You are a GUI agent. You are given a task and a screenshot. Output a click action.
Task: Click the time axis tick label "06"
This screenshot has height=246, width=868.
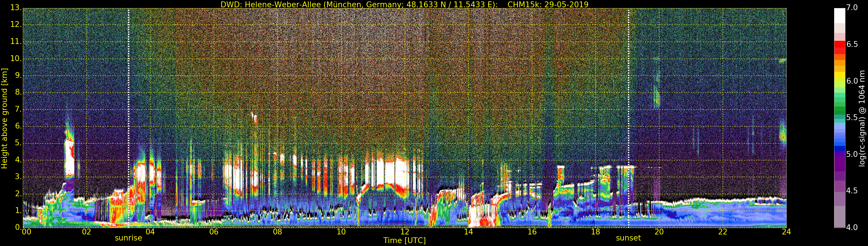[214, 232]
